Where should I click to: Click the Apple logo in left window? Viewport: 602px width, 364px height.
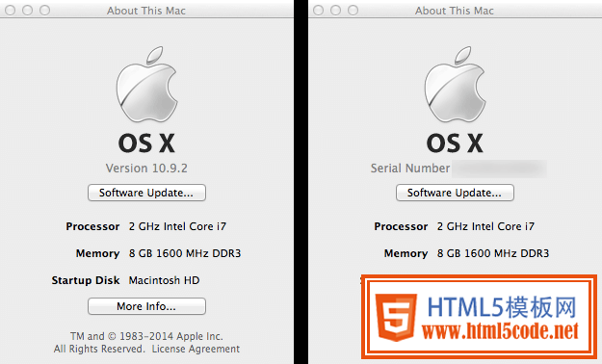(x=146, y=85)
